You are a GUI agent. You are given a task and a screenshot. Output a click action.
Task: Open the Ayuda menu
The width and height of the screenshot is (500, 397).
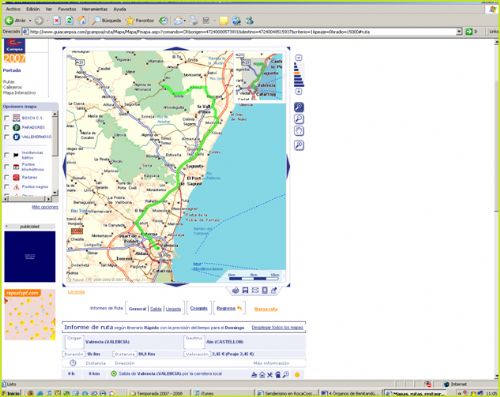click(x=120, y=9)
